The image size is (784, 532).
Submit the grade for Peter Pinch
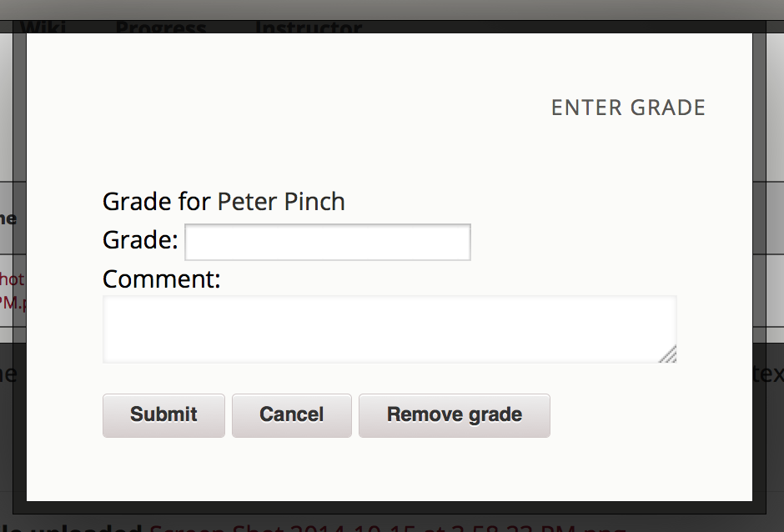click(163, 415)
